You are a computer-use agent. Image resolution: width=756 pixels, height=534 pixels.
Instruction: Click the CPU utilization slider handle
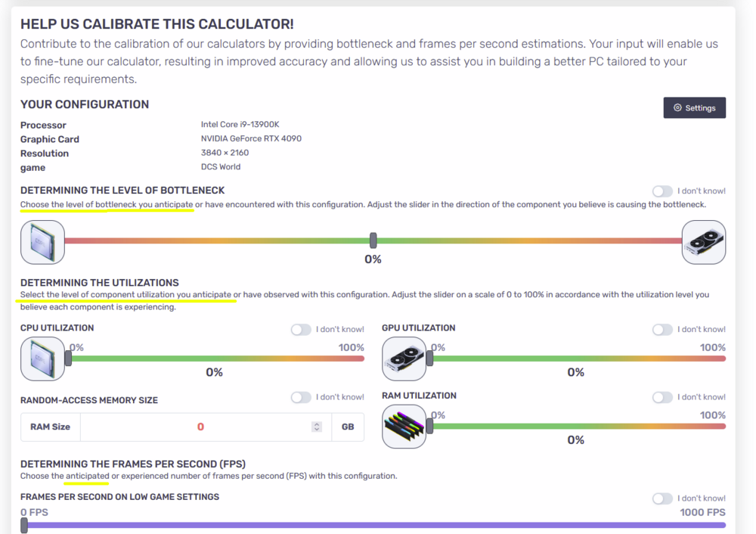pyautogui.click(x=69, y=359)
